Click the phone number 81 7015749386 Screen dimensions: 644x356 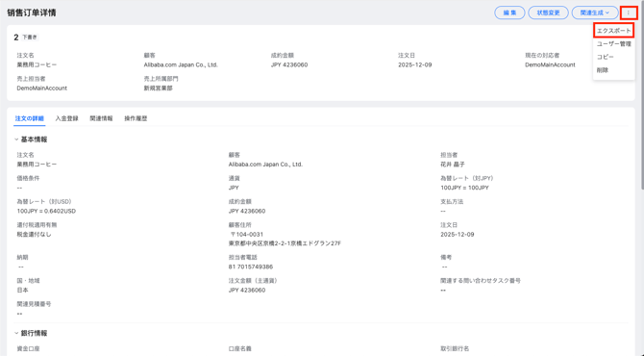click(251, 267)
